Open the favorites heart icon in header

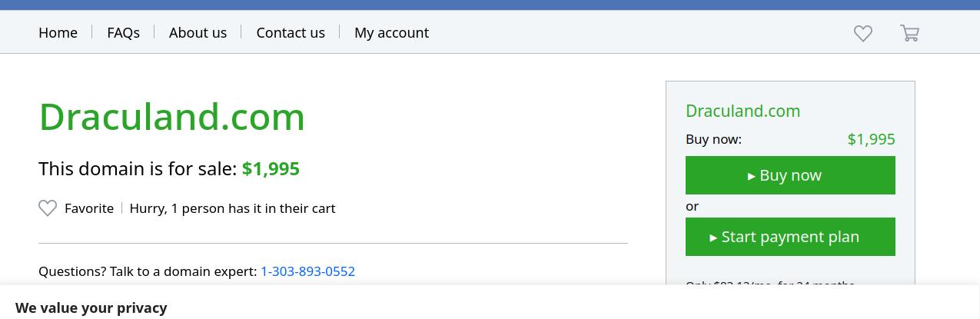coord(862,33)
